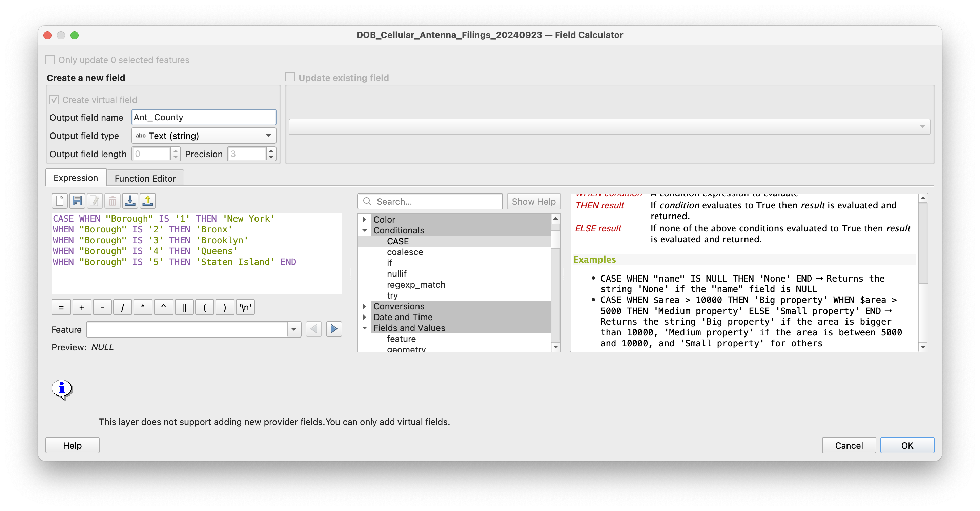Toggle the Create virtual field checkbox
Image resolution: width=980 pixels, height=511 pixels.
pyautogui.click(x=55, y=100)
